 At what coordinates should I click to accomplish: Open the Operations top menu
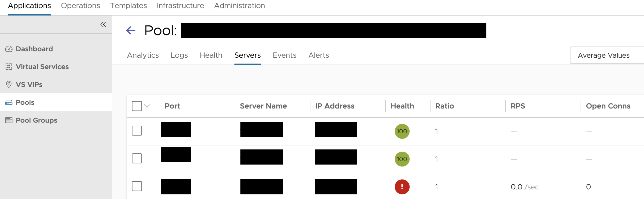pyautogui.click(x=80, y=5)
